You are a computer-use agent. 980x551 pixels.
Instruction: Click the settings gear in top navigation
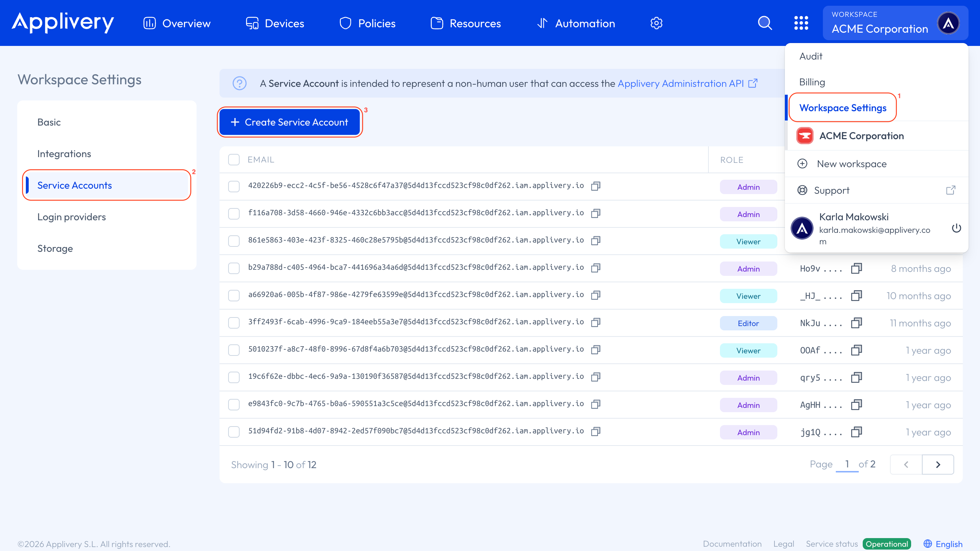656,23
